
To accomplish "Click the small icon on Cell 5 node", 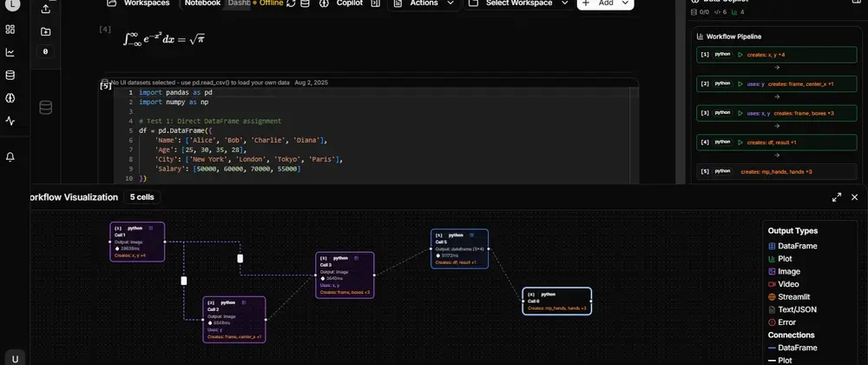I will coord(470,235).
